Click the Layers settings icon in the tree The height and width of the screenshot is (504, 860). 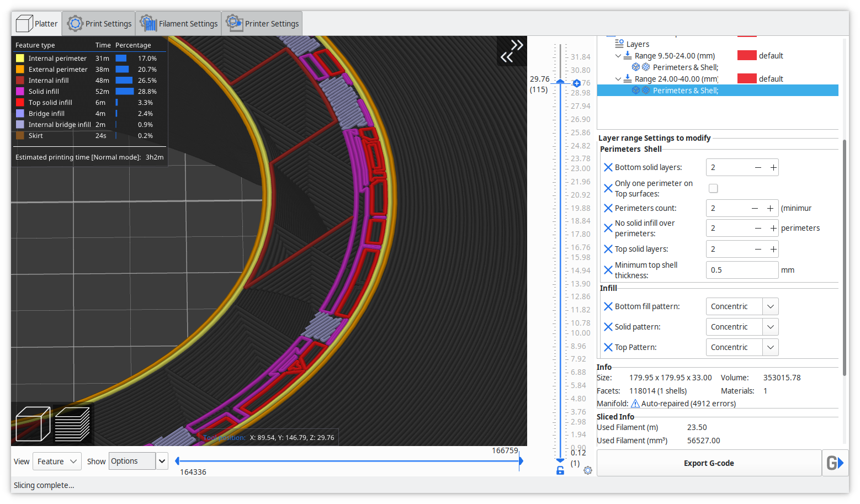point(620,44)
